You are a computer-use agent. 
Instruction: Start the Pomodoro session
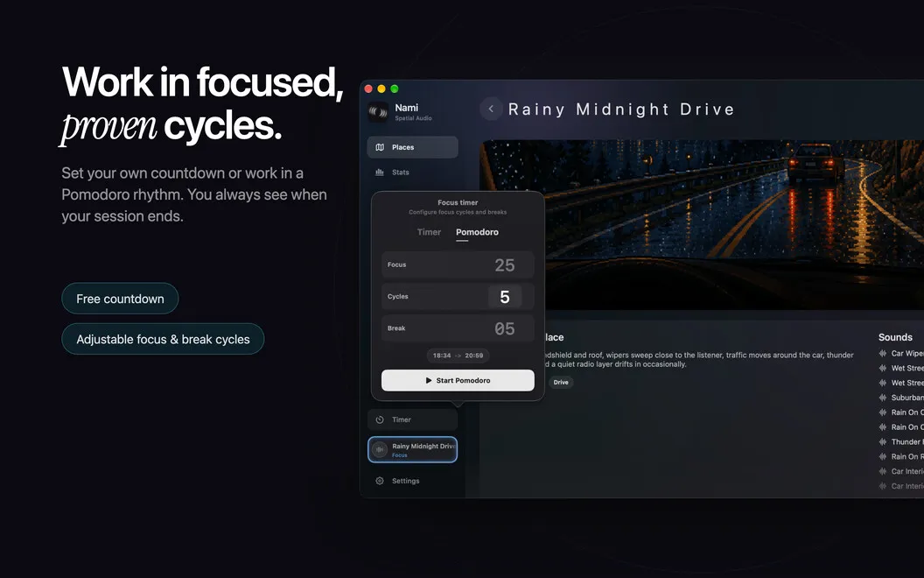click(x=458, y=380)
